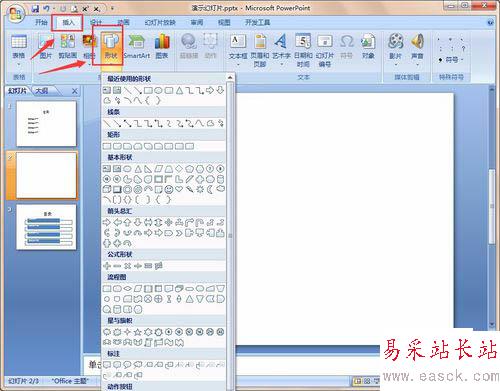500x391 pixels.
Task: Pick the heart shape in basic shapes
Action: tap(179, 189)
